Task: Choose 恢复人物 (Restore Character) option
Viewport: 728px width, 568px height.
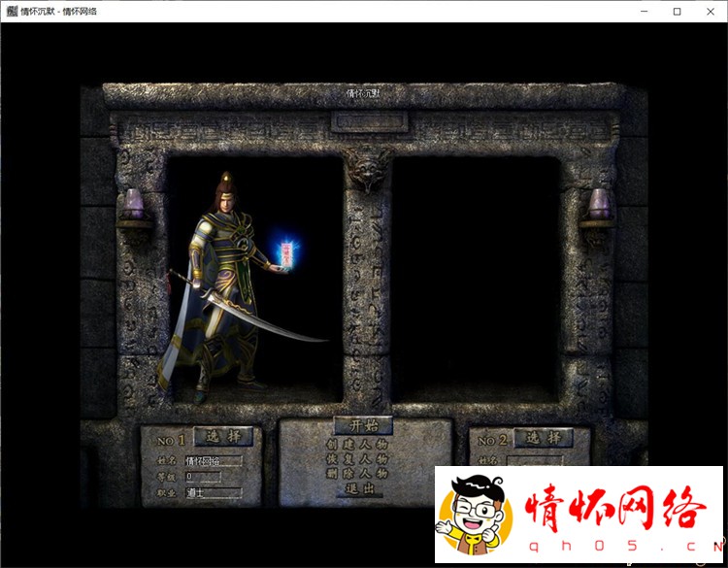Action: pos(356,458)
